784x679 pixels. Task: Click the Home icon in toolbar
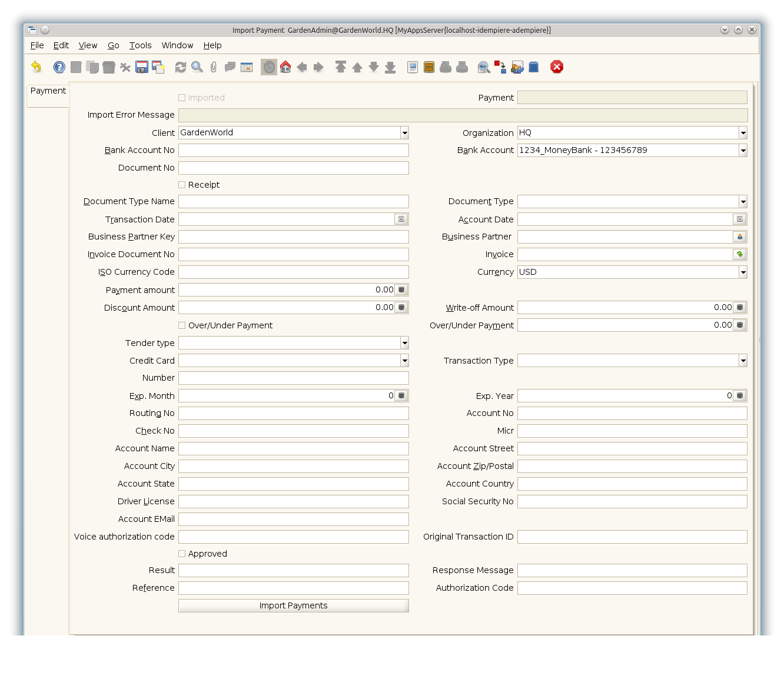coord(285,67)
